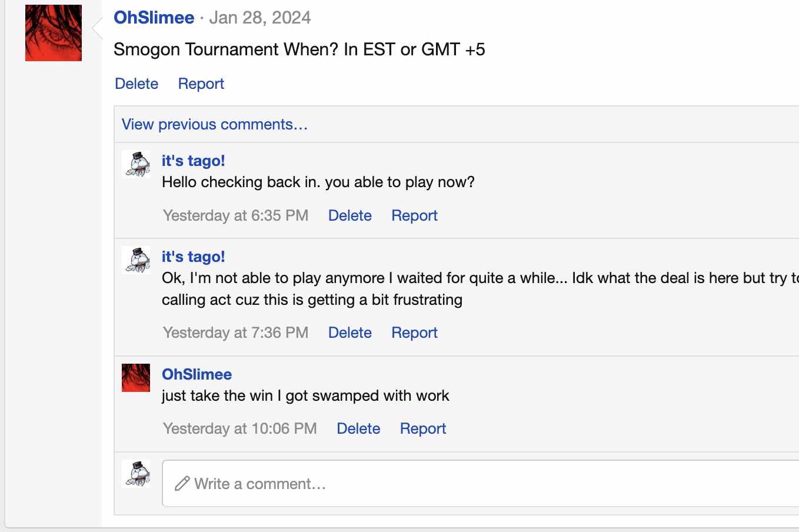Delete the Smogon Tournament profile post
The width and height of the screenshot is (799, 532).
tap(137, 84)
